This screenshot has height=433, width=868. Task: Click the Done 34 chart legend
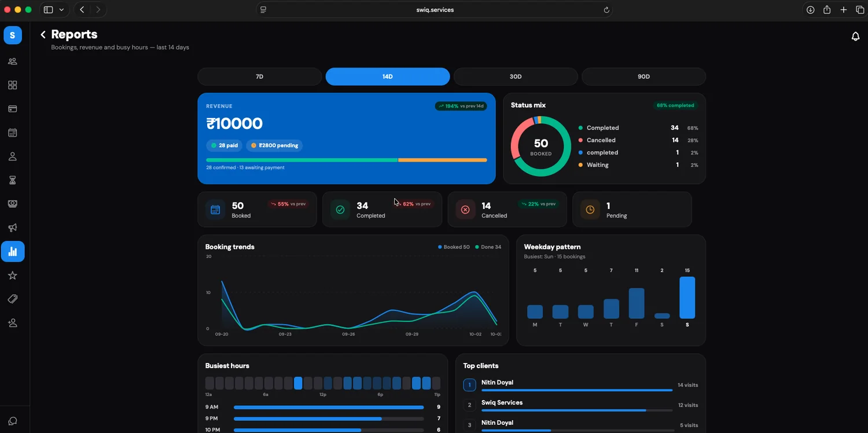coord(488,247)
